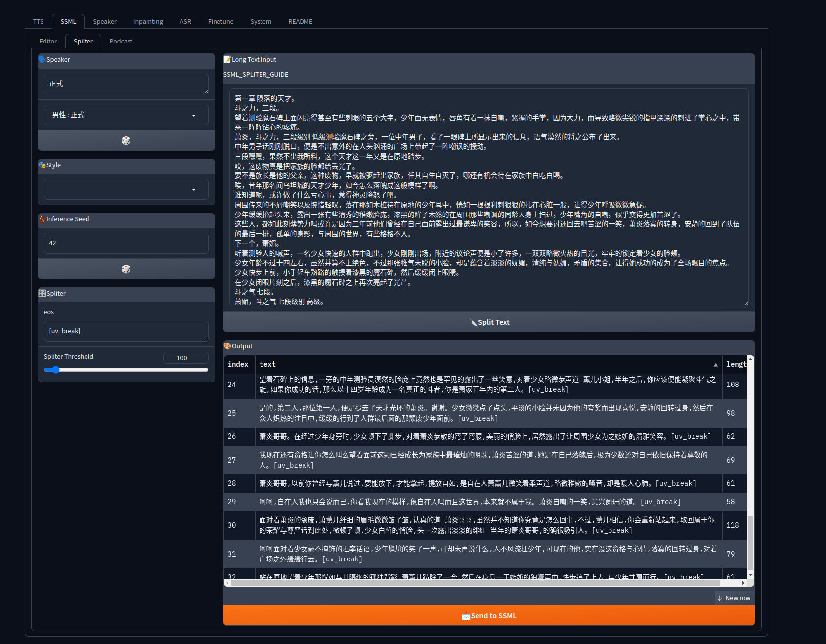Click scroll-down arrow of output table
826x644 pixels.
coord(750,575)
